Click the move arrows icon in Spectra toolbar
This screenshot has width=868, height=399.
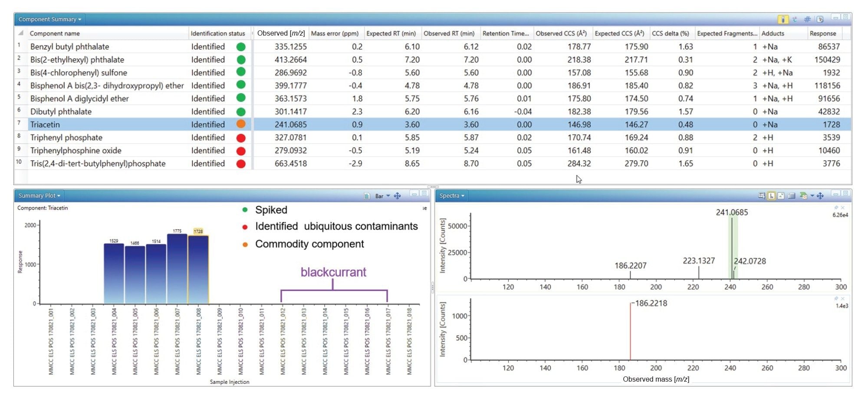820,196
